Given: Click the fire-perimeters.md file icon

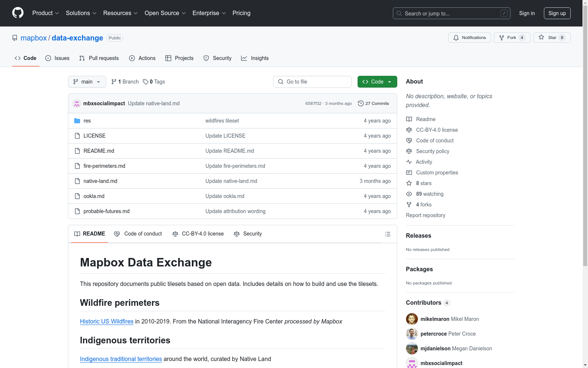Looking at the screenshot, I should [x=77, y=166].
